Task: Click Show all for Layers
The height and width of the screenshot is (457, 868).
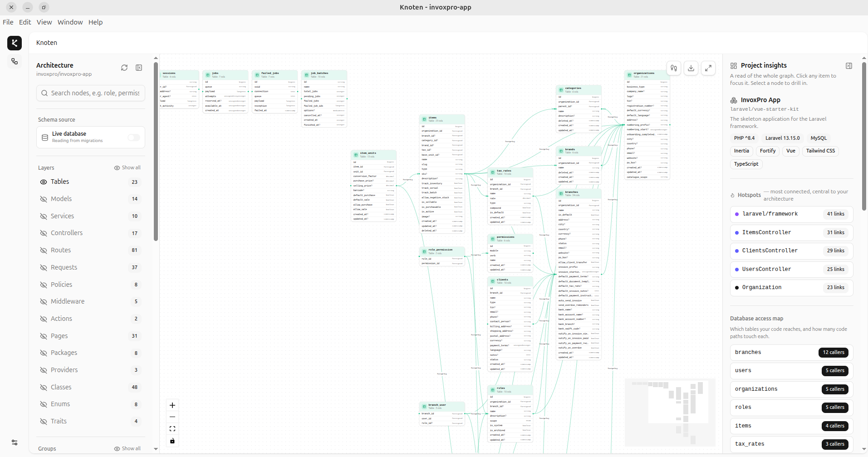Action: [x=128, y=168]
